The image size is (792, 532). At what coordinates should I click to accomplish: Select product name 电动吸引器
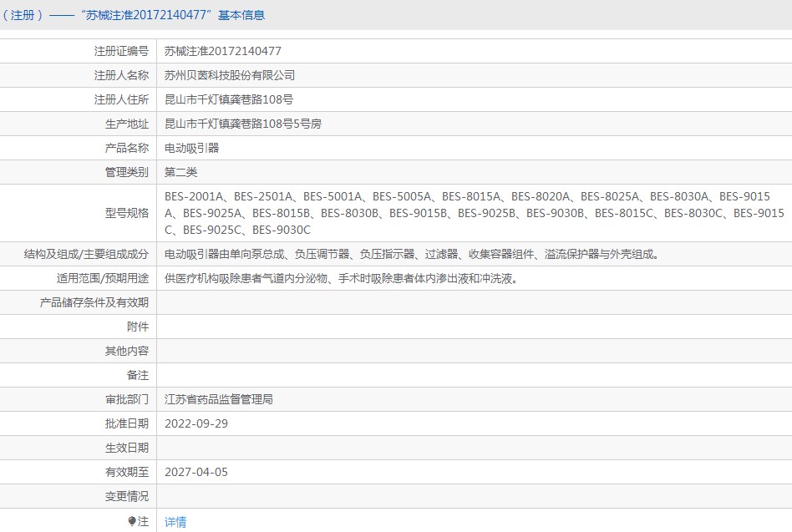(192, 148)
